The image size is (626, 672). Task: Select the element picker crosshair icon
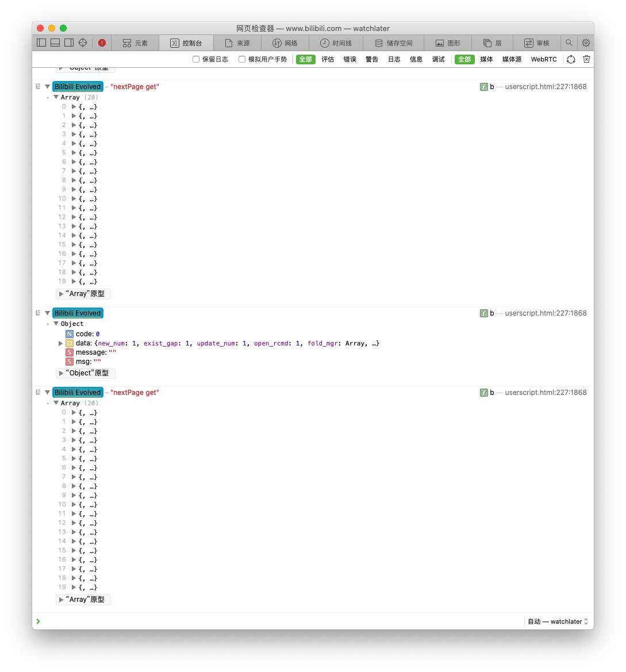[82, 43]
